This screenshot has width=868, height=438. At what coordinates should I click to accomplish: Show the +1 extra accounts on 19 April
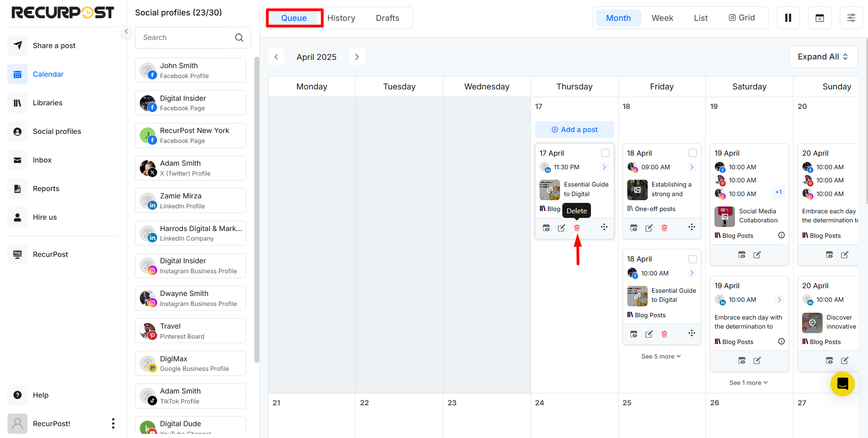coord(779,192)
